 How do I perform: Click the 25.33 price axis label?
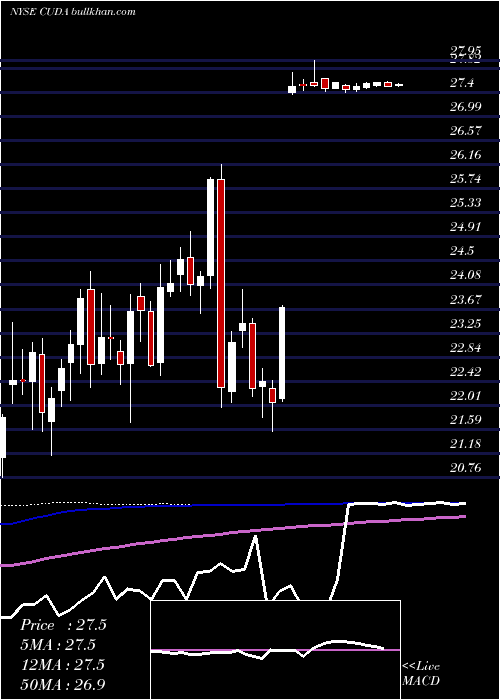click(466, 203)
